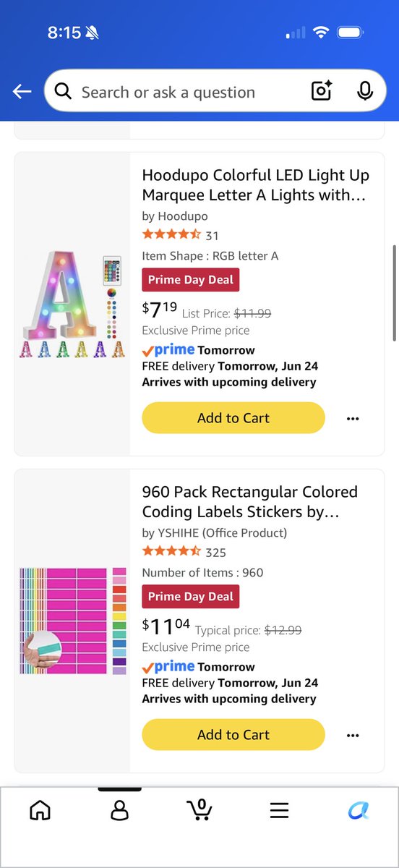Tap the microphone voice search icon
Image resolution: width=399 pixels, height=868 pixels.
pyautogui.click(x=365, y=91)
